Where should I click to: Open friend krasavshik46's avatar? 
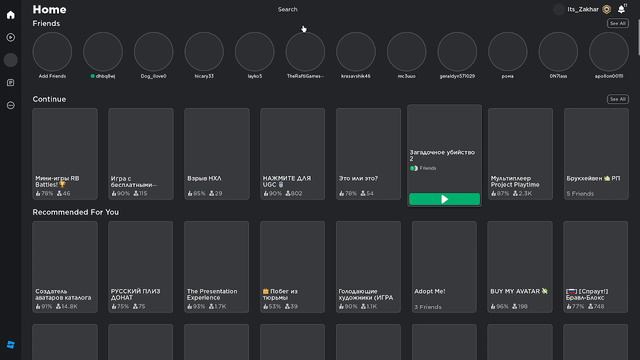pyautogui.click(x=356, y=52)
